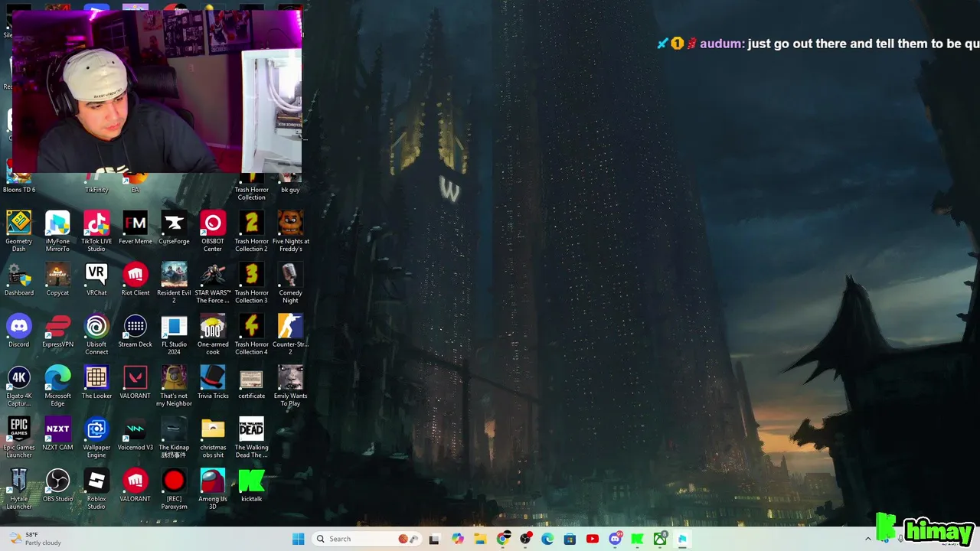This screenshot has height=551, width=980.
Task: Open the Emily Wants To Play icon
Action: click(x=290, y=386)
